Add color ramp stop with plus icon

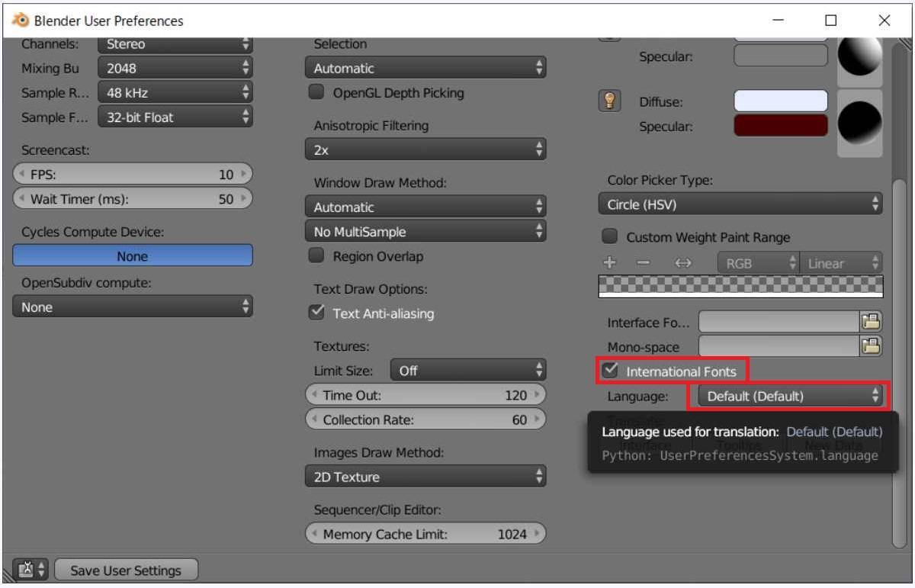[609, 263]
